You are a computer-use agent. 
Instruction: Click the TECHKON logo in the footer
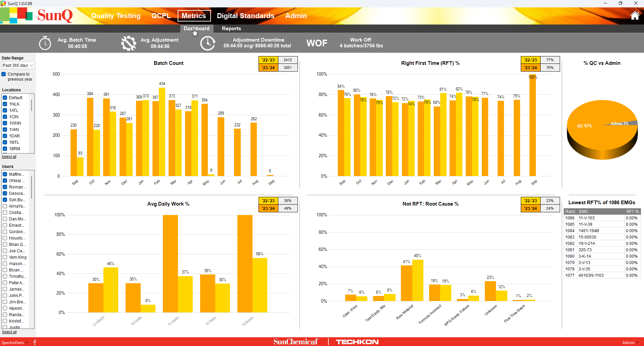tap(357, 342)
